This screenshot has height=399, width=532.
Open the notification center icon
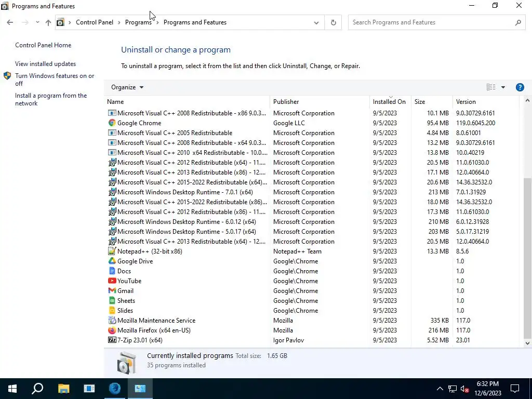[x=515, y=389]
